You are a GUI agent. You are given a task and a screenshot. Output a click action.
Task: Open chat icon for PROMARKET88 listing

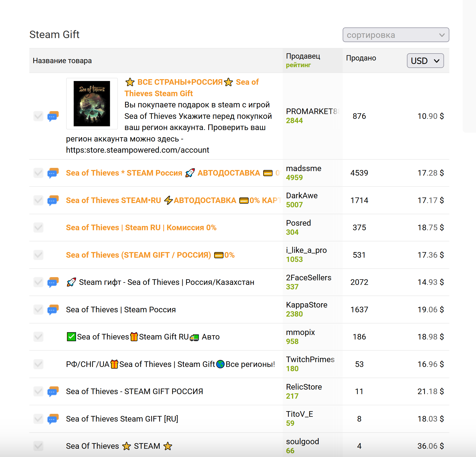tap(53, 116)
